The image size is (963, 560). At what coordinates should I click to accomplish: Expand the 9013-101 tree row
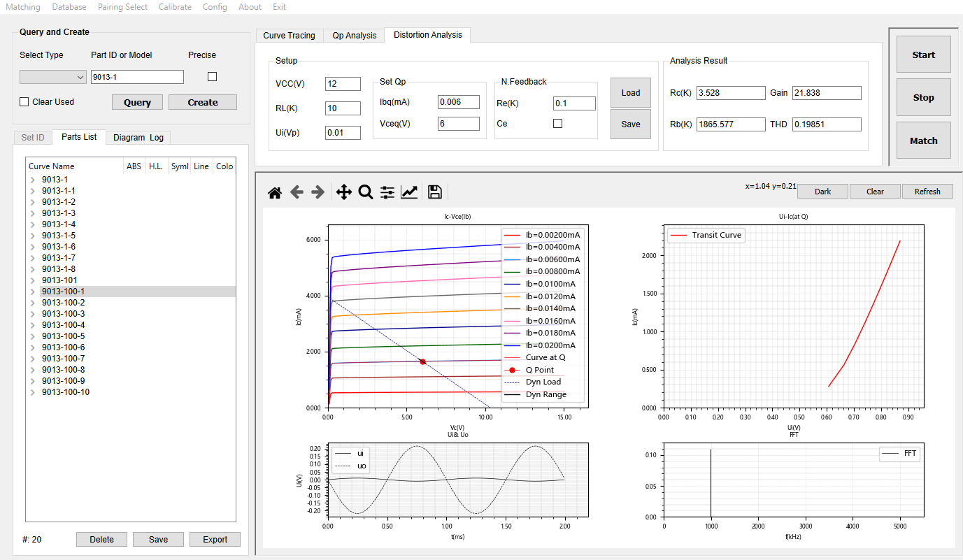tap(32, 280)
